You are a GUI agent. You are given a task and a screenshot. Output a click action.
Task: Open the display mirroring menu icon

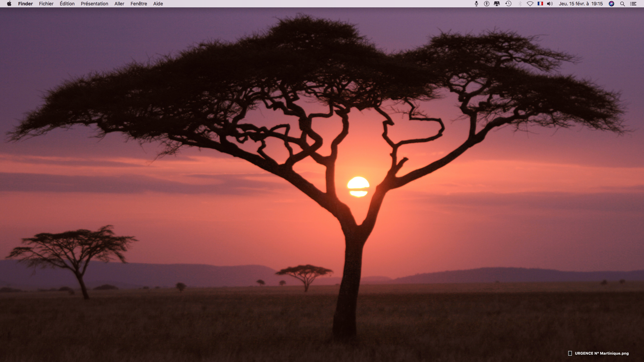tap(497, 4)
